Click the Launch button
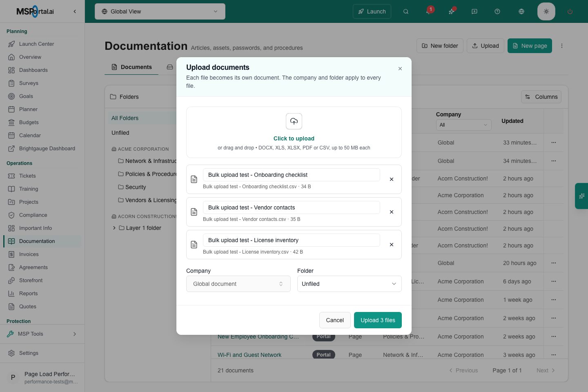 click(372, 11)
